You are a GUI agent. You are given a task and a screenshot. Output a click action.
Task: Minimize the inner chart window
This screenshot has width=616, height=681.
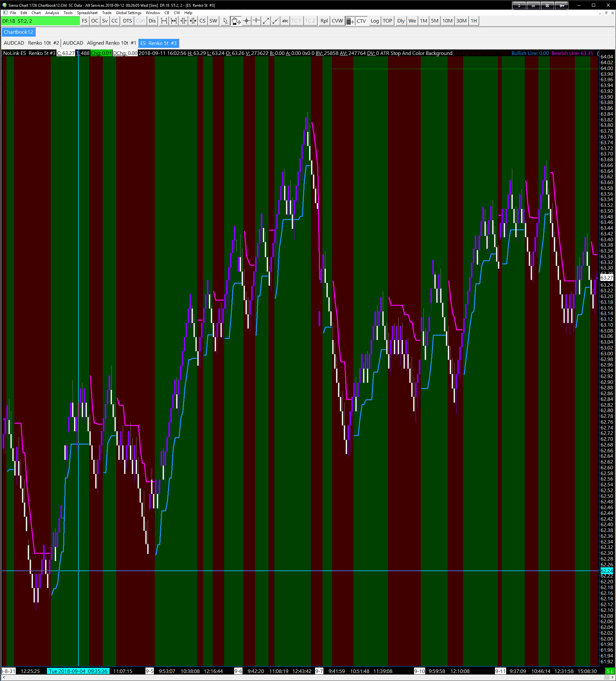click(x=600, y=13)
